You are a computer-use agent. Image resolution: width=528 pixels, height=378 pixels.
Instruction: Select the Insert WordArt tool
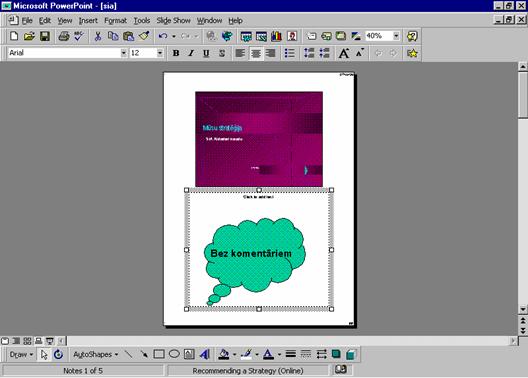(204, 354)
